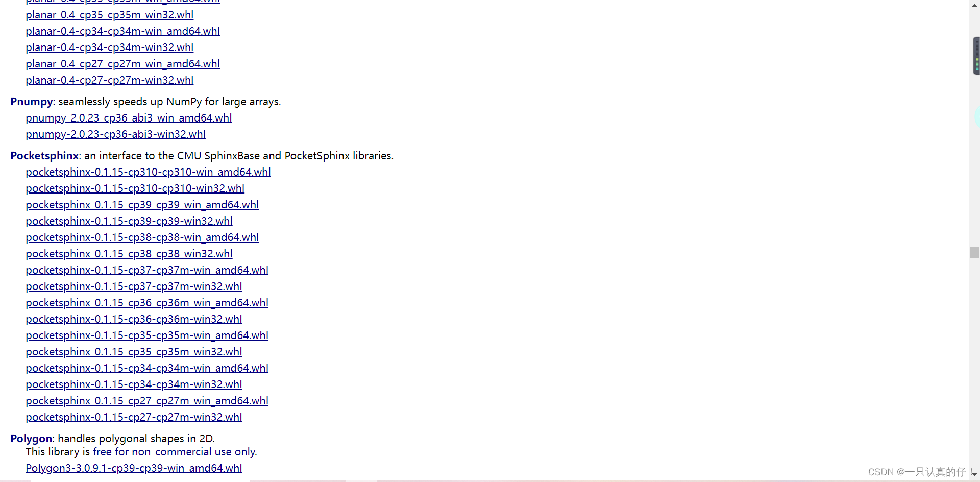Select pocketsphinx cp27m win32 wheel
Image resolution: width=980 pixels, height=482 pixels.
pos(134,417)
